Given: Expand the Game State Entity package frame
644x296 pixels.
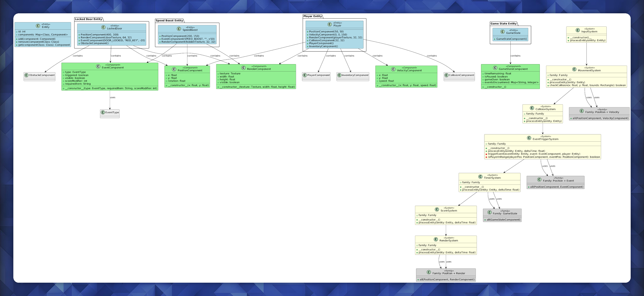Looking at the screenshot, I should 503,23.
